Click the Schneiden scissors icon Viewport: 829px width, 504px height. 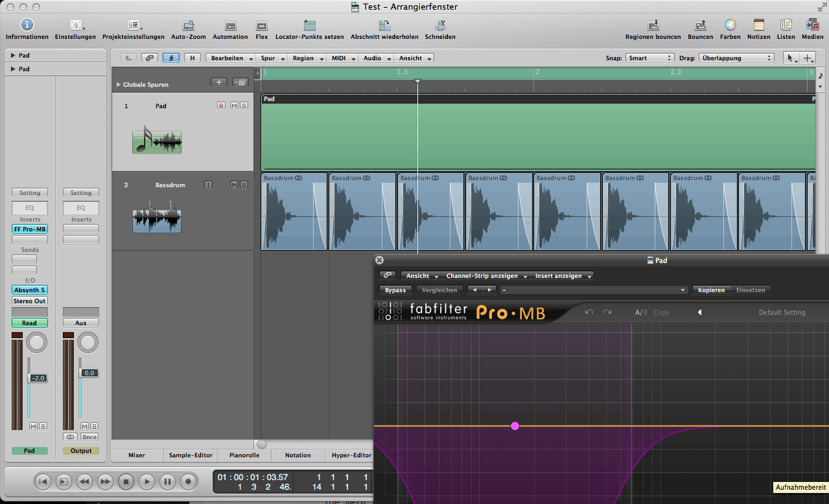tap(440, 25)
